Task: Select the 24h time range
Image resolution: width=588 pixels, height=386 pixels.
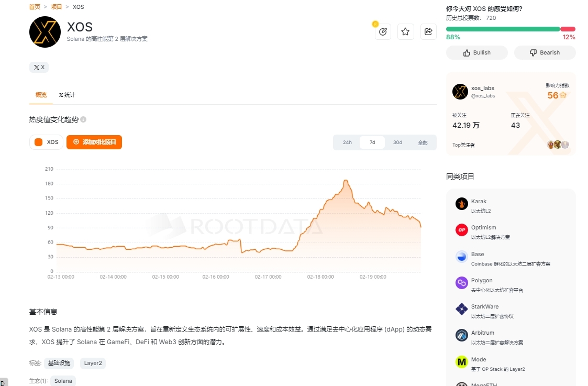Action: (347, 142)
